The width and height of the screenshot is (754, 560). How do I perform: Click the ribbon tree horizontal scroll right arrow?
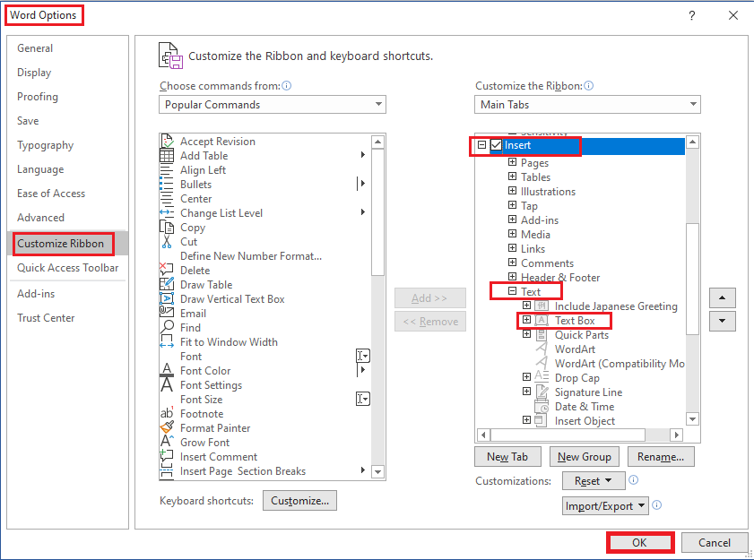coord(677,435)
